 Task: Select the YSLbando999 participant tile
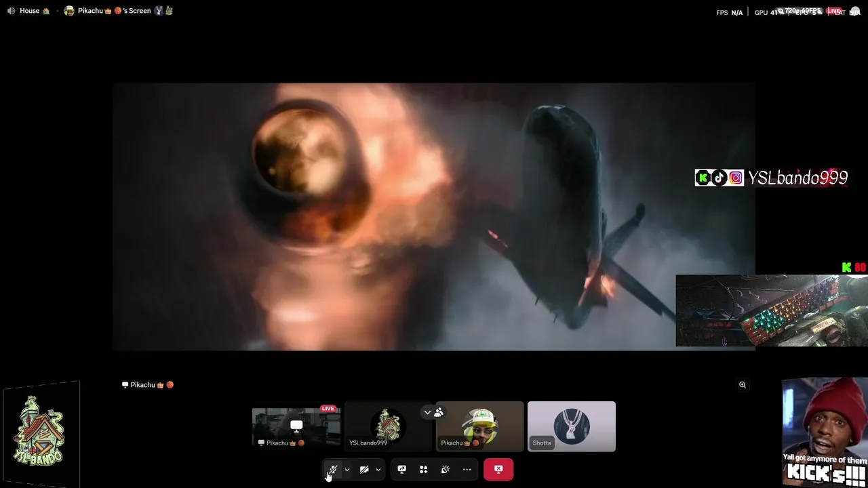[x=388, y=426]
